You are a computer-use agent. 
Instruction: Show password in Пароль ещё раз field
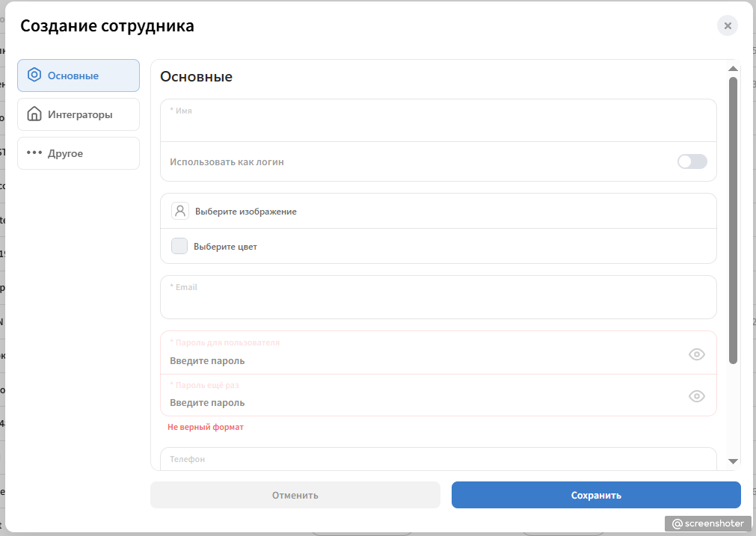(697, 396)
